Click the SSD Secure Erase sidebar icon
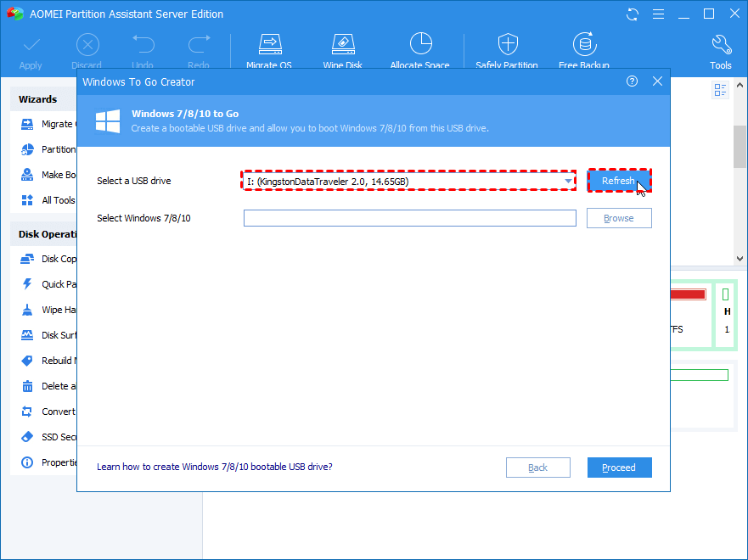Image resolution: width=748 pixels, height=560 pixels. [27, 437]
